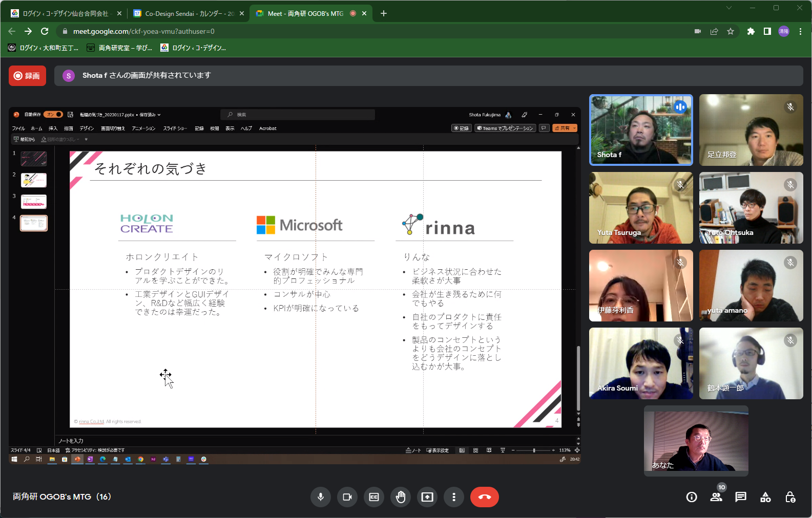
Task: Toggle the camera in Meet controls
Action: pos(347,497)
